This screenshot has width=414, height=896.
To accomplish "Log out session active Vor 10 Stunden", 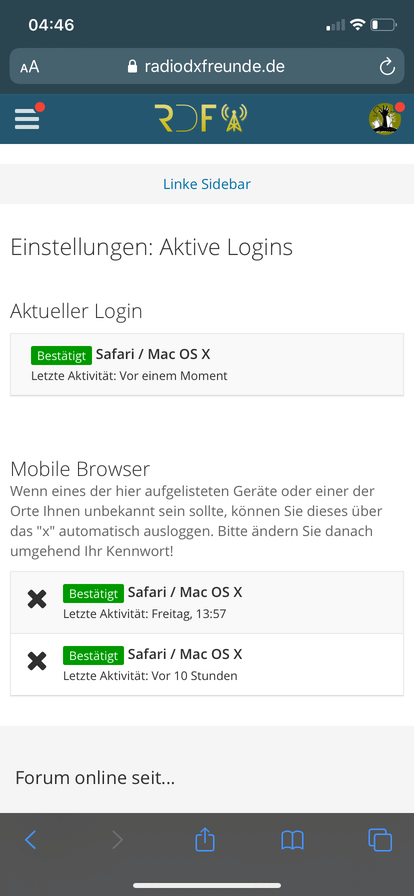I will click(x=37, y=661).
